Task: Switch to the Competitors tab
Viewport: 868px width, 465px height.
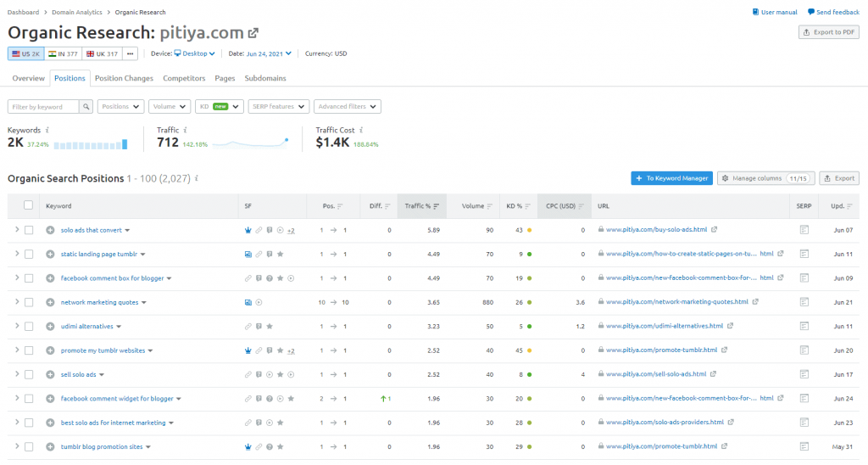Action: (184, 78)
